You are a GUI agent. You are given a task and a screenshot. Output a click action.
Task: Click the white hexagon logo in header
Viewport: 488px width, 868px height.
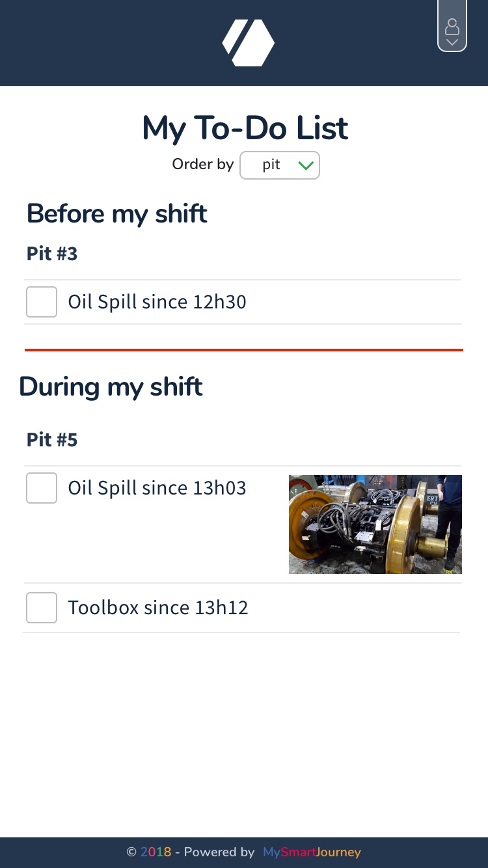[248, 43]
